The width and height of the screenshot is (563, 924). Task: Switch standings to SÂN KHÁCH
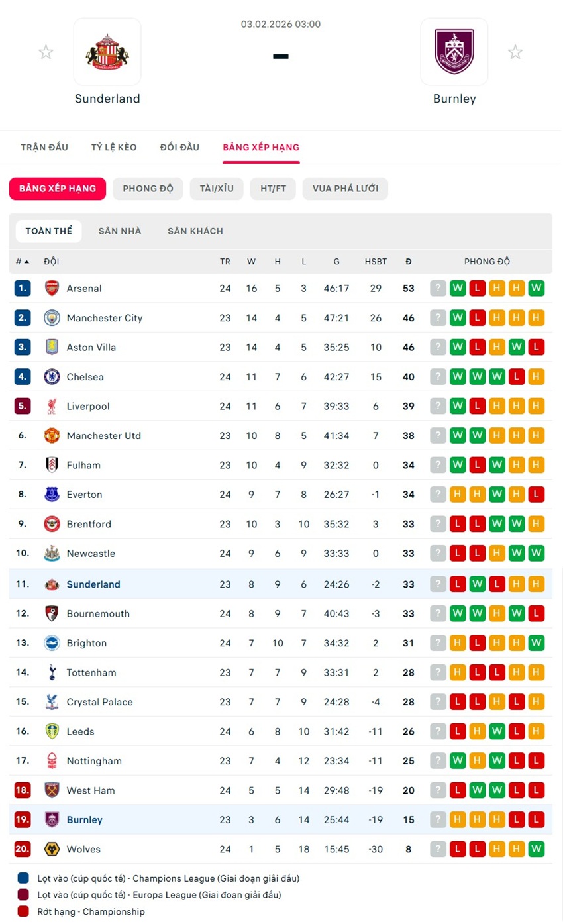[195, 231]
